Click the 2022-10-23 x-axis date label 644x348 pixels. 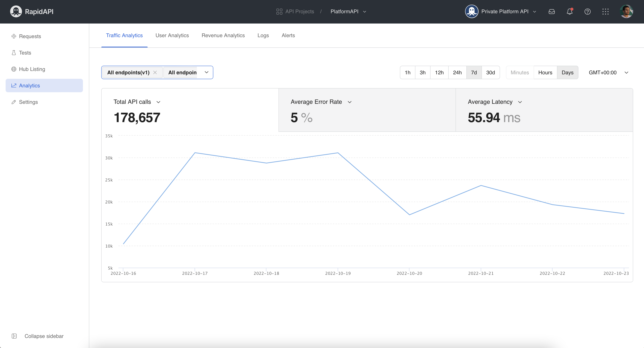pyautogui.click(x=616, y=273)
